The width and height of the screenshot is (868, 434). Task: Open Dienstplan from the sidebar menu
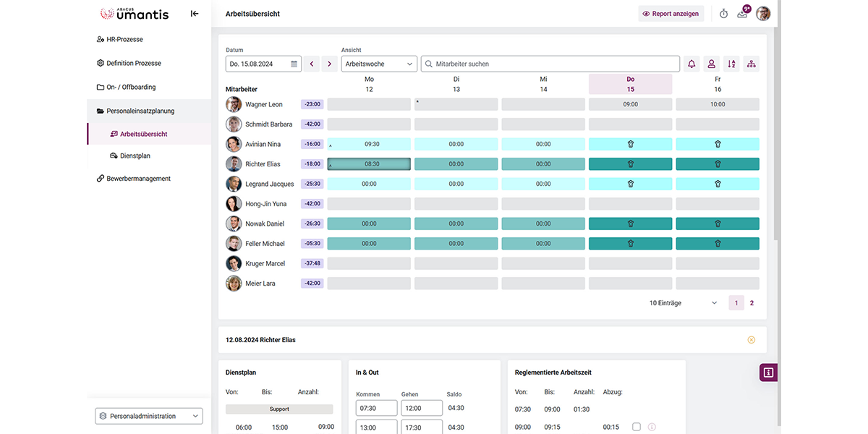pyautogui.click(x=134, y=156)
